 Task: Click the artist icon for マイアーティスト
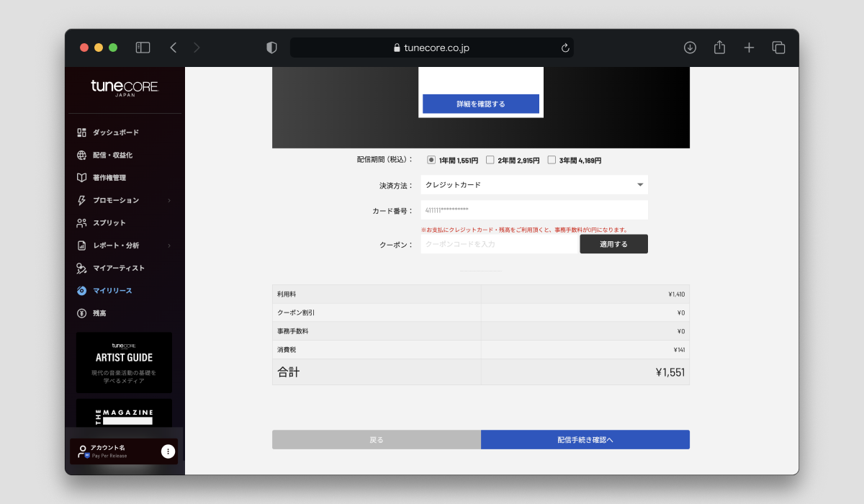tap(81, 268)
